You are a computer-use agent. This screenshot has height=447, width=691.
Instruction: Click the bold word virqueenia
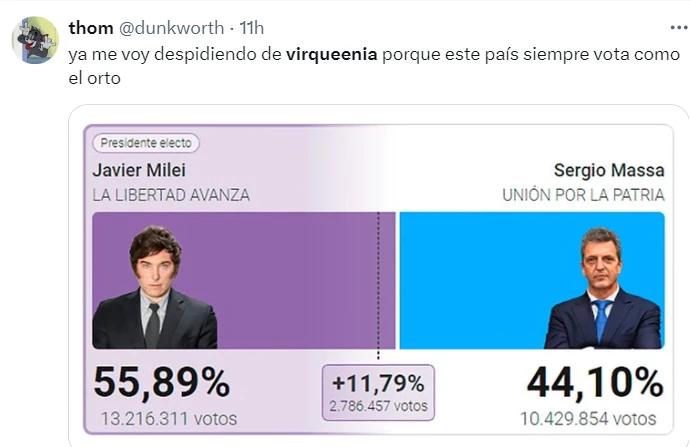[x=331, y=54]
